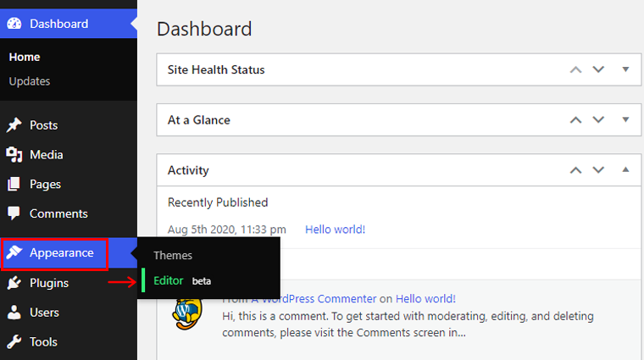Open the Hello world! recently published post
The height and width of the screenshot is (360, 644).
click(x=335, y=230)
